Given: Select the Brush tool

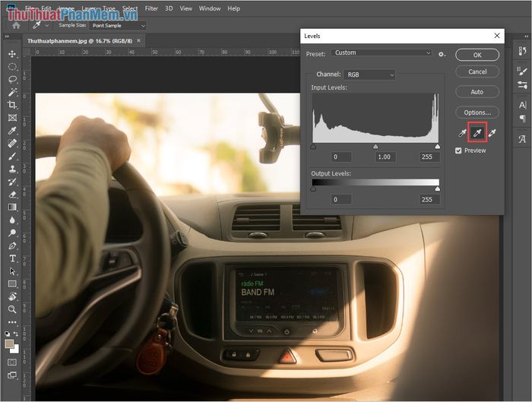Looking at the screenshot, I should pyautogui.click(x=12, y=156).
